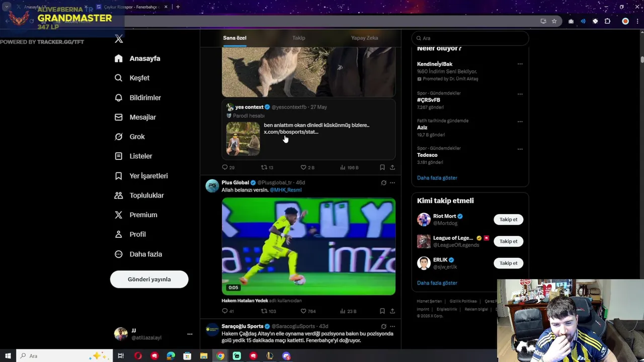Click the X logo in the sidebar

[x=119, y=39]
